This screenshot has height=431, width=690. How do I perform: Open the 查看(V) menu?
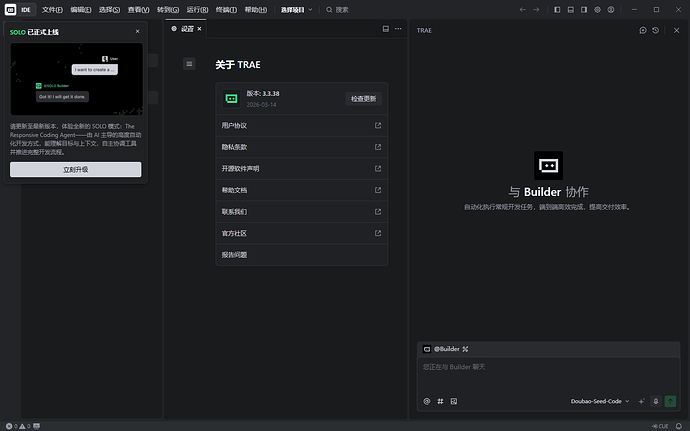tap(139, 10)
